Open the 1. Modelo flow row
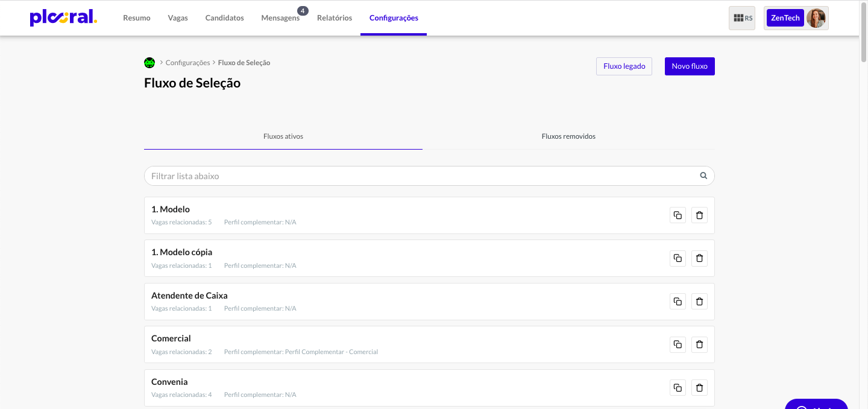The height and width of the screenshot is (409, 868). click(x=429, y=215)
